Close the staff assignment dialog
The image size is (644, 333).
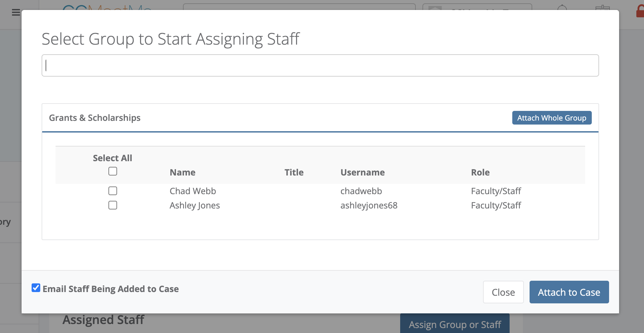503,292
